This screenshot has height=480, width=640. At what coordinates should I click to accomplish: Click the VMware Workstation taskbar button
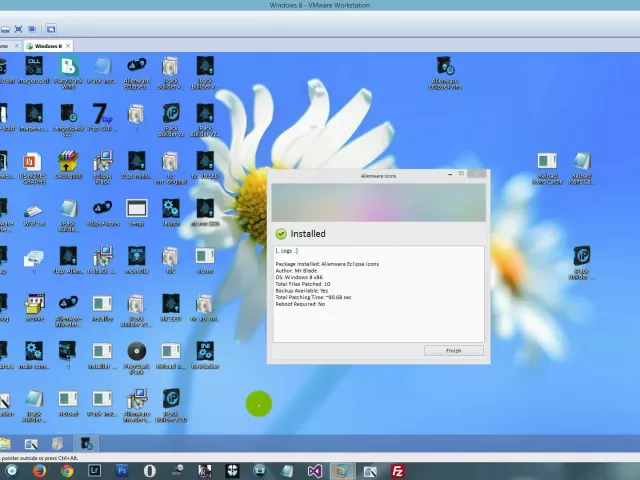341,471
